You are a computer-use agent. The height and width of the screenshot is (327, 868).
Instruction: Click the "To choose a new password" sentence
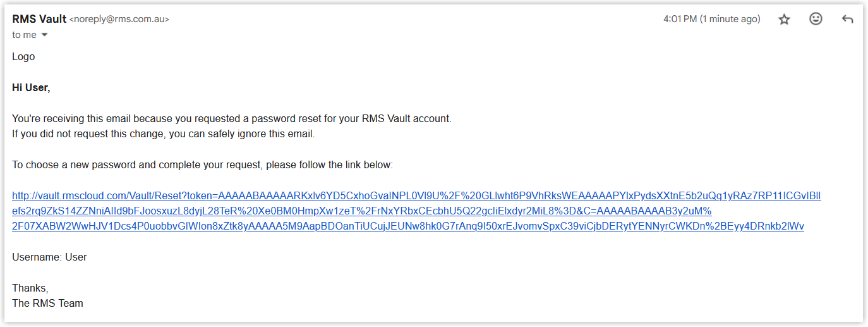pos(202,165)
